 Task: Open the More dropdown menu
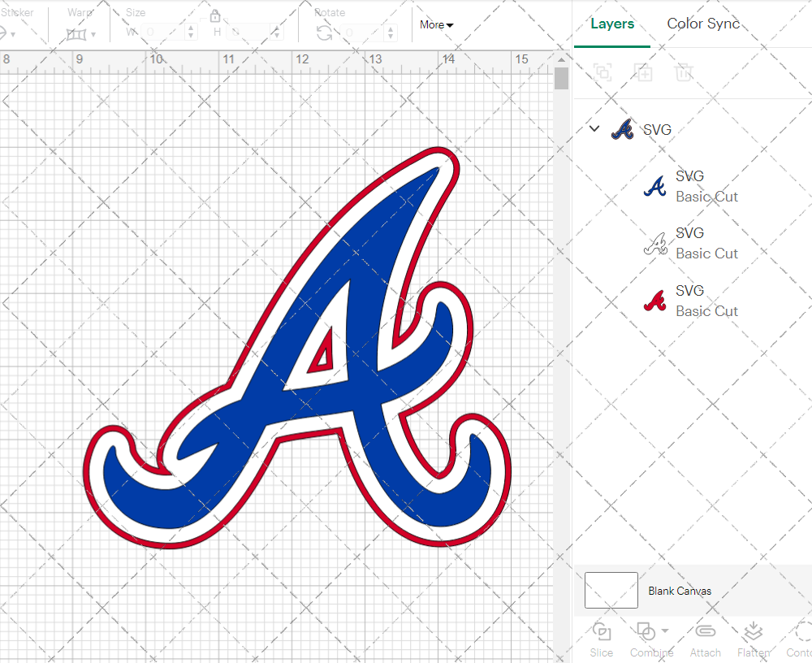tap(436, 24)
